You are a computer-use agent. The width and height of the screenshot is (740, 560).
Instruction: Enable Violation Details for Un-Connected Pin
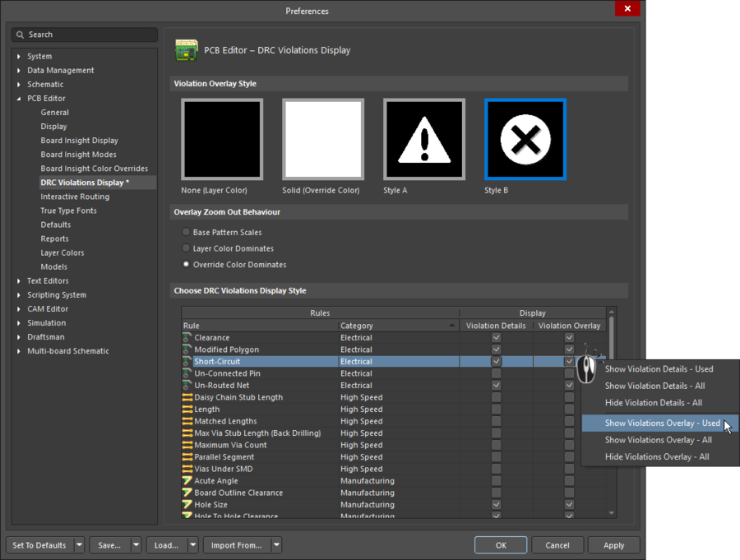click(x=496, y=373)
